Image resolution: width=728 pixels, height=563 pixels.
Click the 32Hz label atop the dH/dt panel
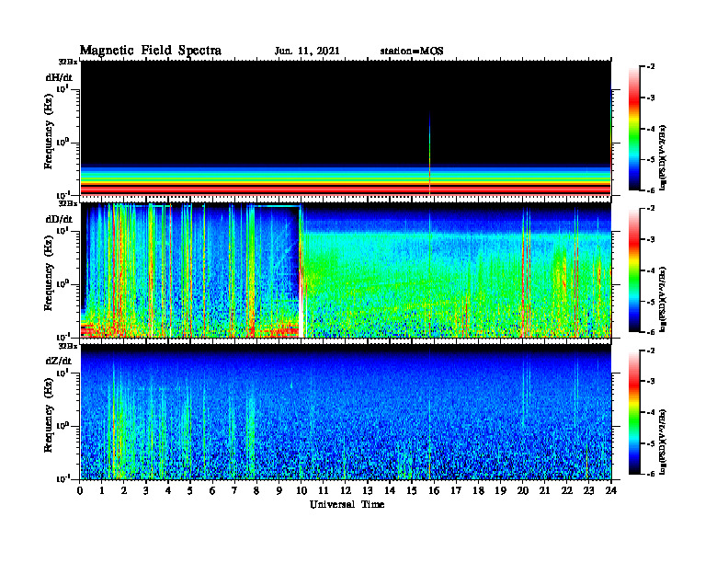tap(68, 62)
